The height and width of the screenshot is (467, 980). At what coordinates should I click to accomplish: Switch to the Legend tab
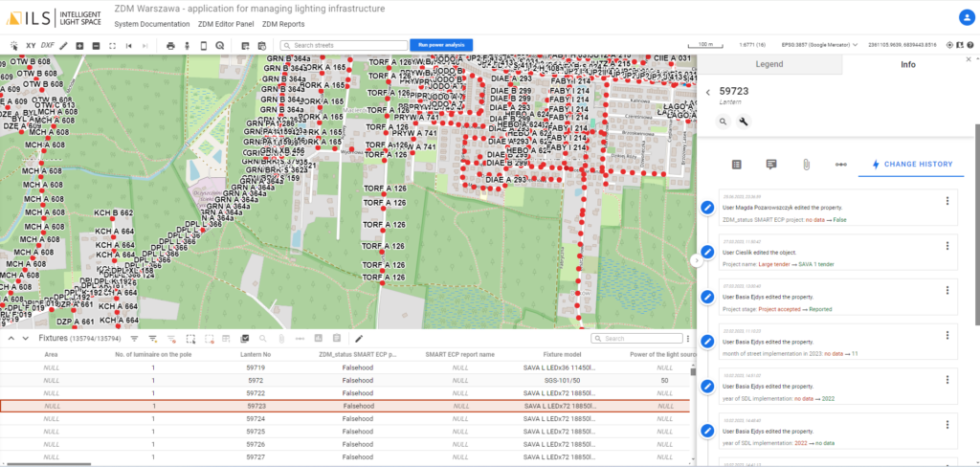(769, 64)
